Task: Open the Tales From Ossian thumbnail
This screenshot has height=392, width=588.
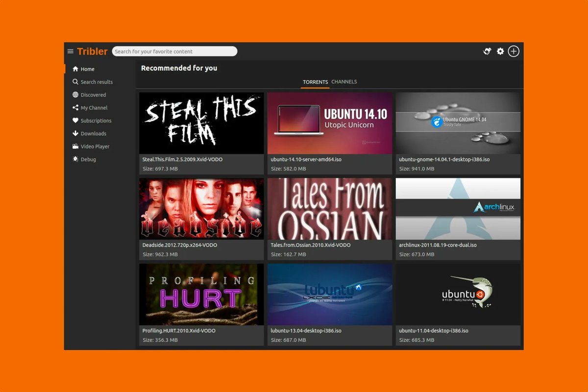Action: 330,209
